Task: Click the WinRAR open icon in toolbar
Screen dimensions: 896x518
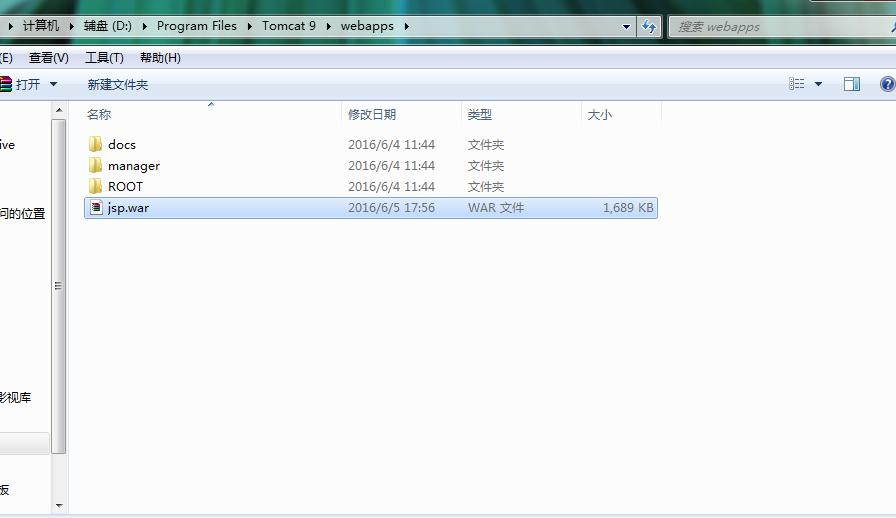Action: click(6, 85)
